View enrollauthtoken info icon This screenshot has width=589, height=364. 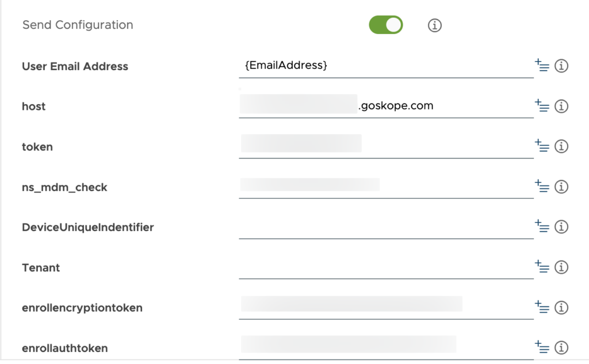(x=562, y=347)
